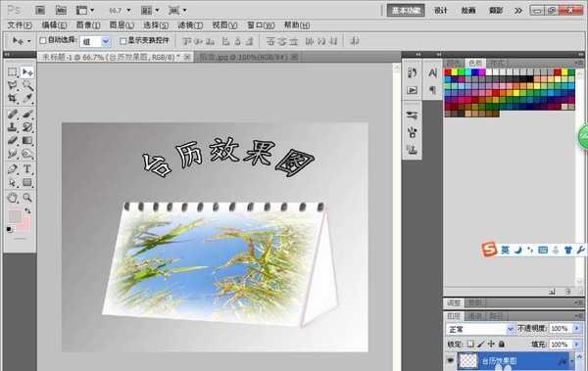Select the Crop tool
The height and width of the screenshot is (371, 588).
(13, 99)
